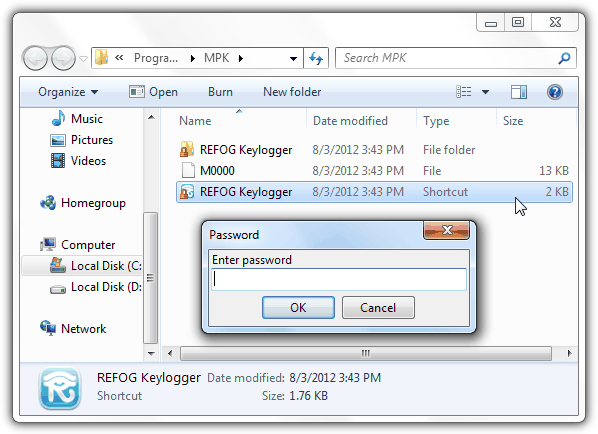
Task: Select the M0000 file icon
Action: click(188, 170)
